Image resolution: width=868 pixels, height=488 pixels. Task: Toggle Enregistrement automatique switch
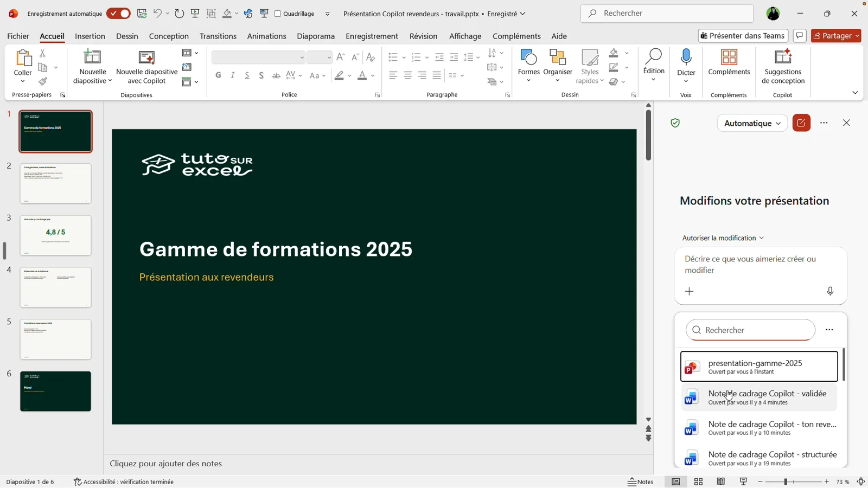pos(118,14)
